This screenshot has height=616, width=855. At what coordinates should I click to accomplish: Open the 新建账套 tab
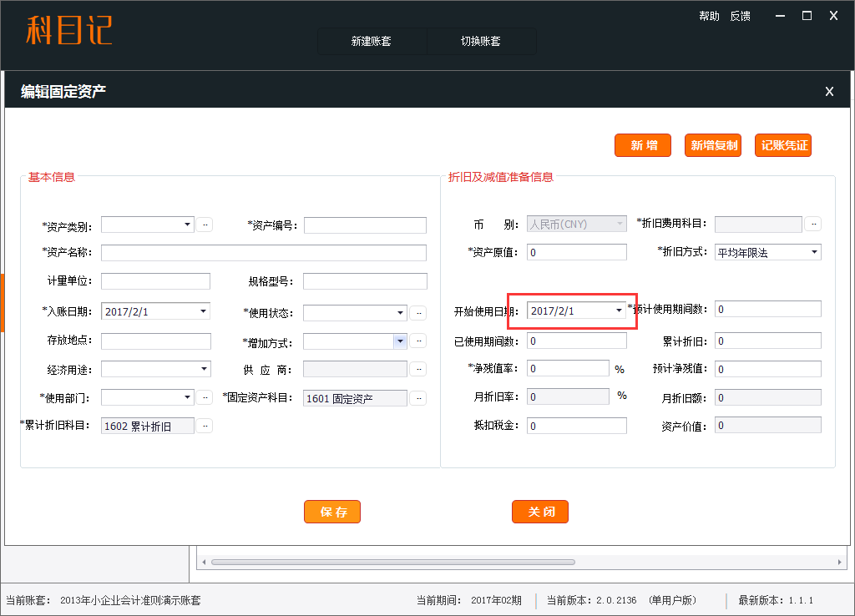point(372,41)
